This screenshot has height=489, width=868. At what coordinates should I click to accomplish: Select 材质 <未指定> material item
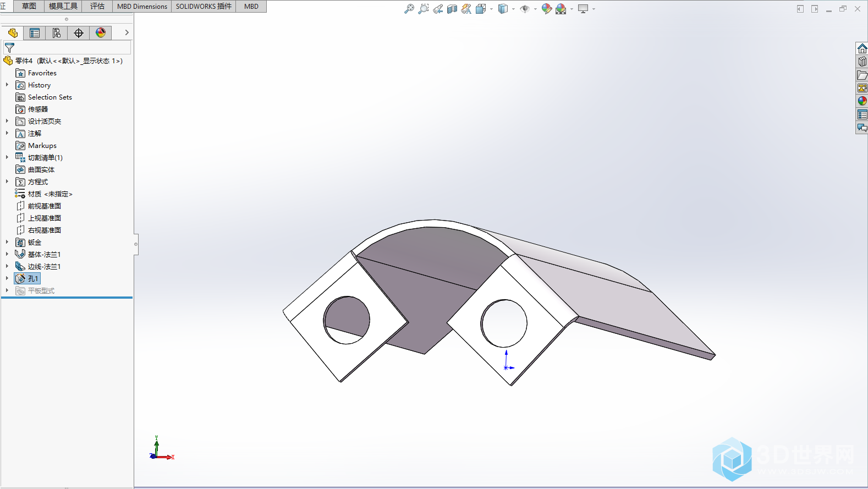click(x=44, y=194)
